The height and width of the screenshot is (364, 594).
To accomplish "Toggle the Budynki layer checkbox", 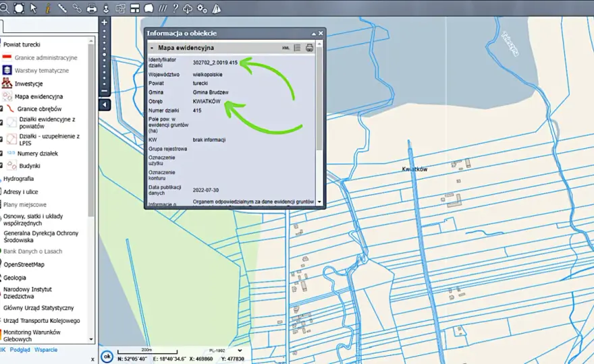I will (x=1, y=166).
